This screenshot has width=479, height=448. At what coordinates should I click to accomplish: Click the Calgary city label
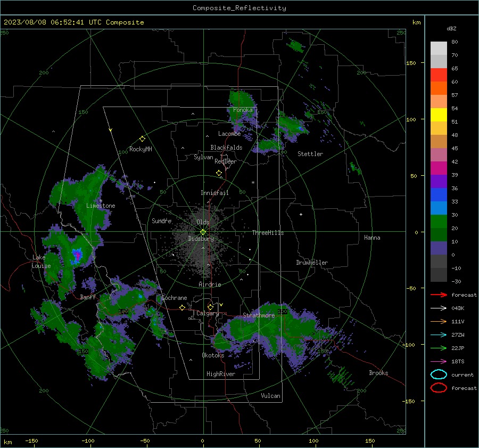tap(208, 313)
